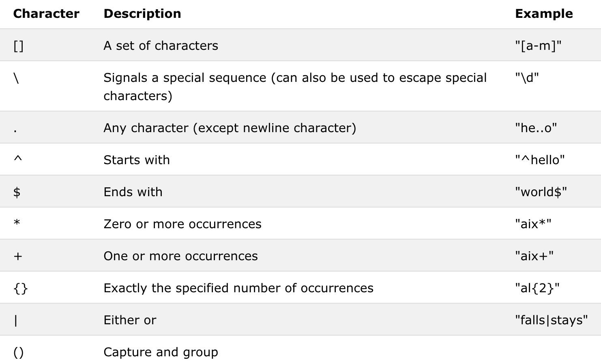This screenshot has width=601, height=364.
Task: Click the "Example" column header
Action: [543, 14]
